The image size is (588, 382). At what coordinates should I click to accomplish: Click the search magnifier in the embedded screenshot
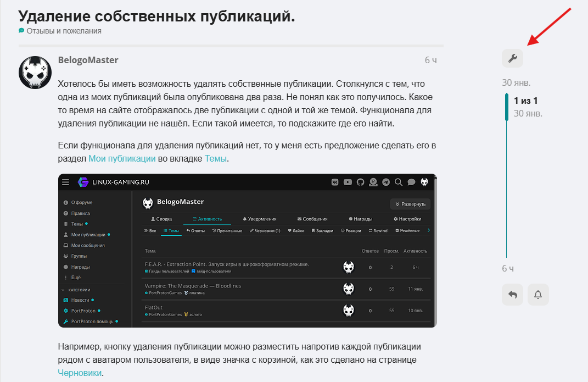[398, 182]
